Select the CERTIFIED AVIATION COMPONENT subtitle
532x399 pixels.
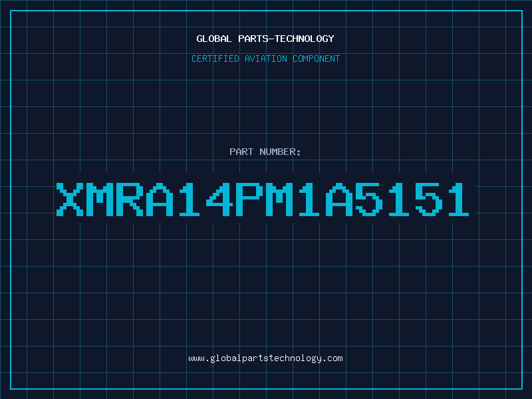click(265, 59)
